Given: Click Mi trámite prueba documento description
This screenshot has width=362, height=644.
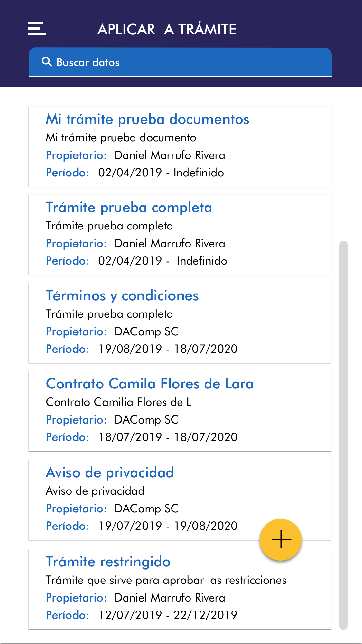Looking at the screenshot, I should click(121, 138).
